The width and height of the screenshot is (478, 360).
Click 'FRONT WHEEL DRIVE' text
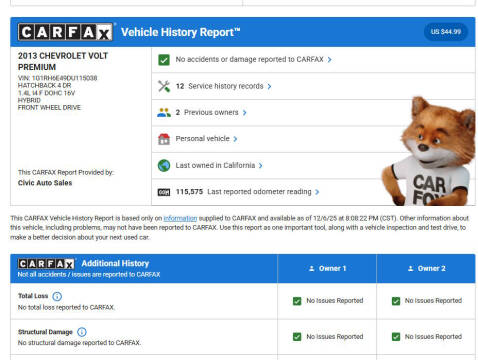[49, 107]
